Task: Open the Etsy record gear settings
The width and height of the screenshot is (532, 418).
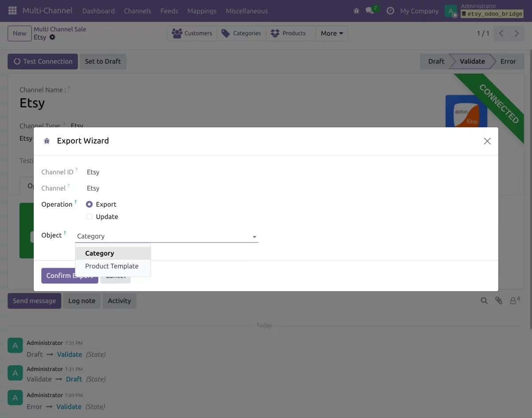Action: pos(52,37)
